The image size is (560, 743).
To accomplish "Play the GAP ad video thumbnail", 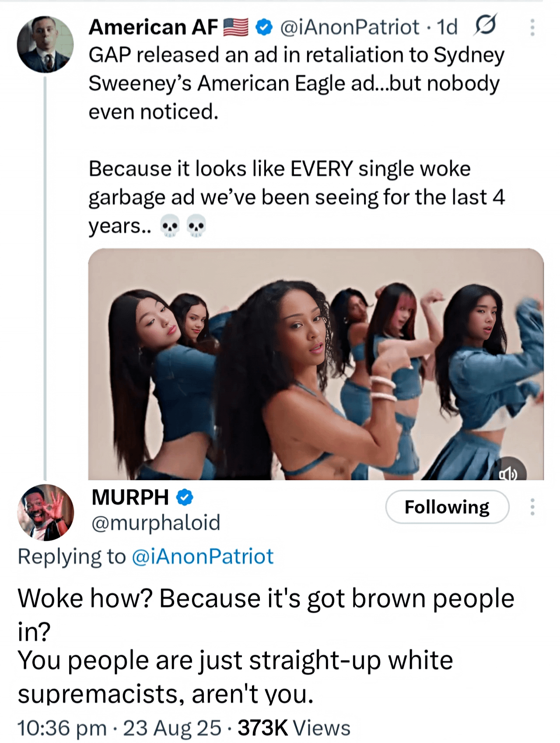I will (316, 364).
